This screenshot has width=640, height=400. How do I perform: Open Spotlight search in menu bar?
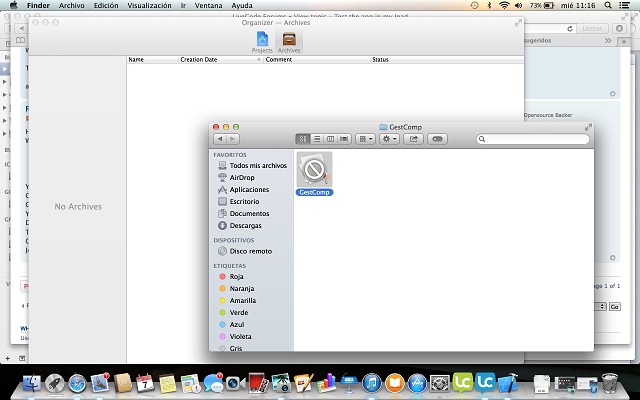coord(608,5)
